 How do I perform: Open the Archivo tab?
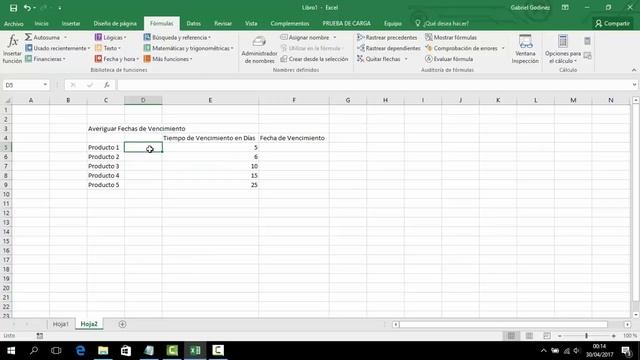(13, 24)
